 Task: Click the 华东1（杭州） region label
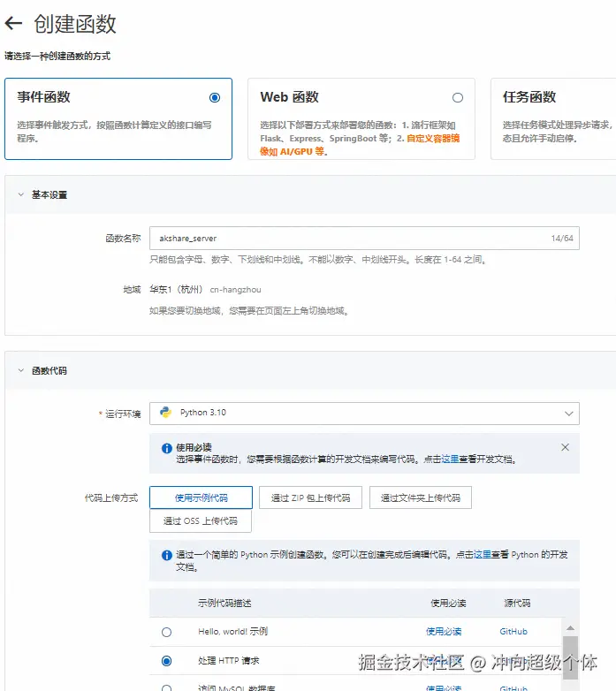point(176,289)
